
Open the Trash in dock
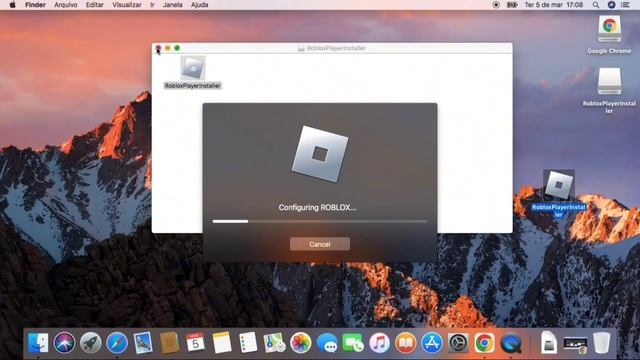coord(601,342)
